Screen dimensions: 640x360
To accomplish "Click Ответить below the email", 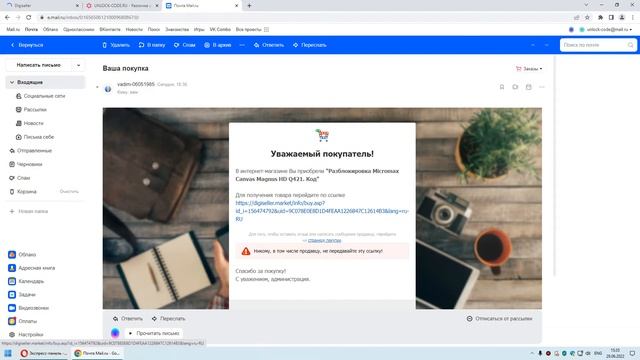I will click(128, 318).
